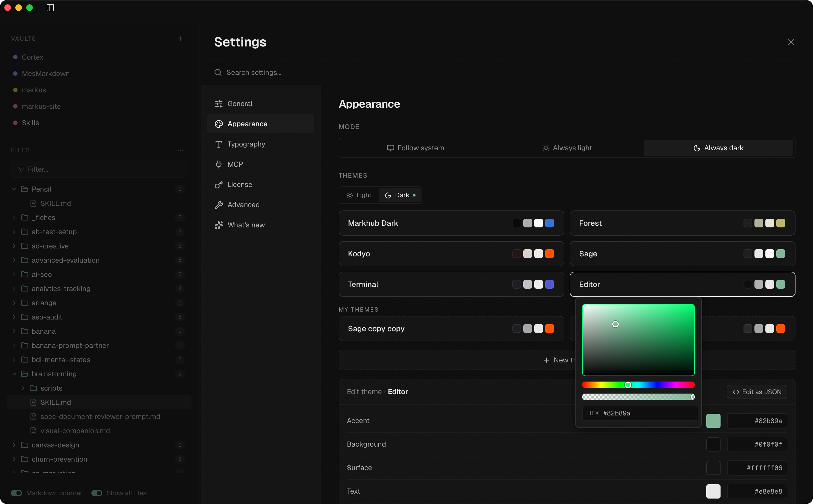Open the General settings section
Image resolution: width=813 pixels, height=504 pixels.
pos(260,104)
